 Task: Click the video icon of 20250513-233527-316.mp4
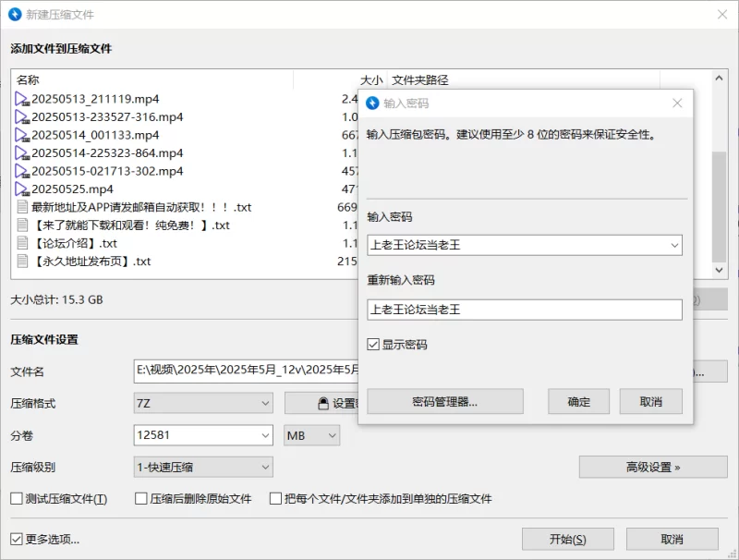point(22,117)
